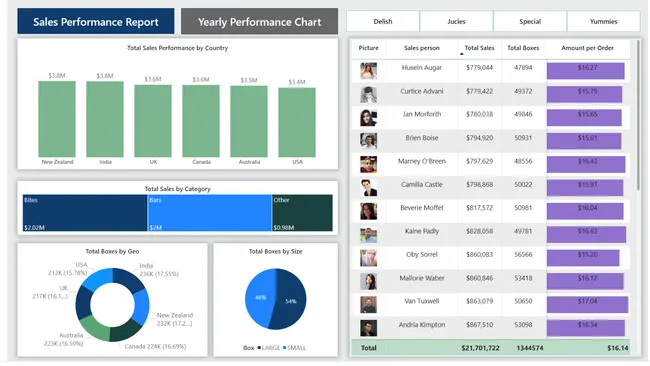Screen dimensions: 650x366
Task: Open the Sales Performance Report page
Action: click(x=96, y=21)
